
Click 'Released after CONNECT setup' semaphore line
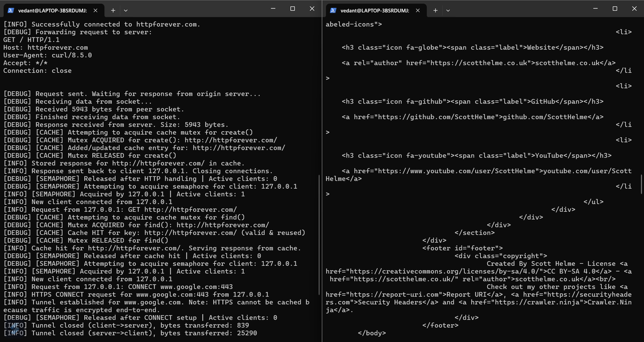tap(140, 317)
